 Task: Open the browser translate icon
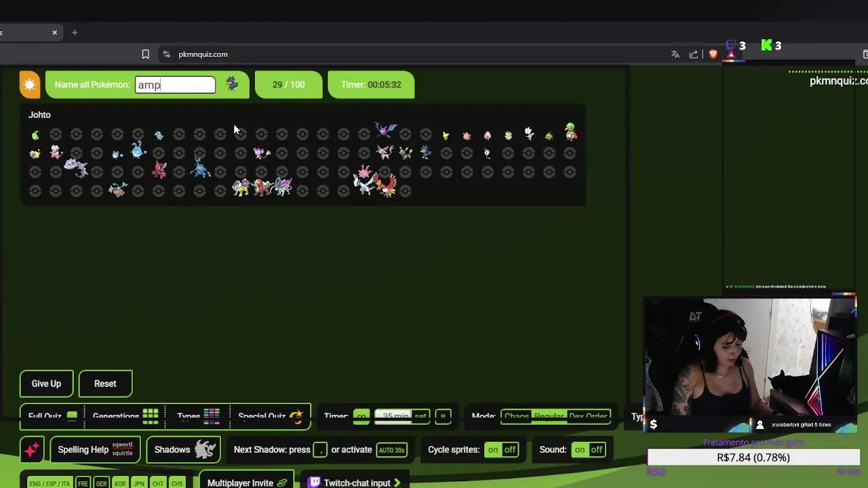[x=675, y=54]
